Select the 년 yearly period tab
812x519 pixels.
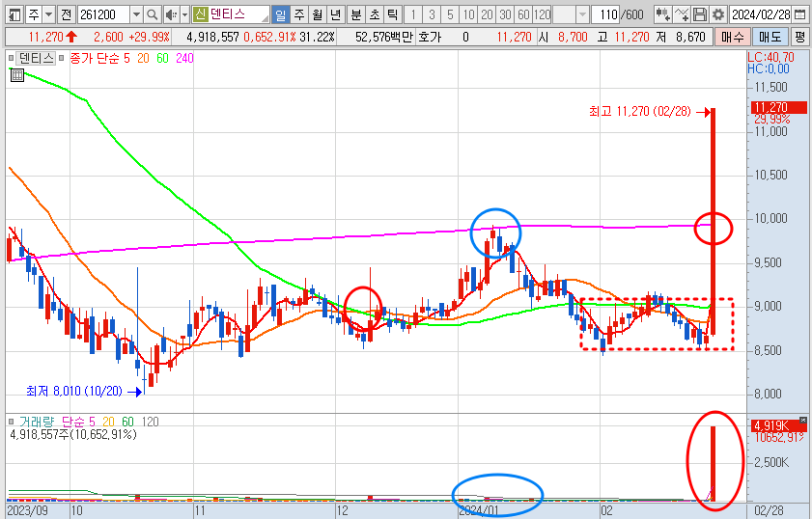pos(336,14)
